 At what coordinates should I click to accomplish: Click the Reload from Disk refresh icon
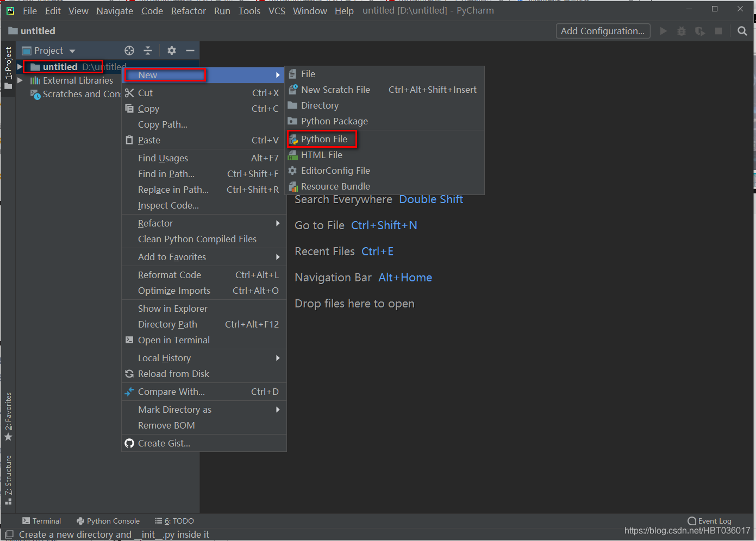[129, 374]
